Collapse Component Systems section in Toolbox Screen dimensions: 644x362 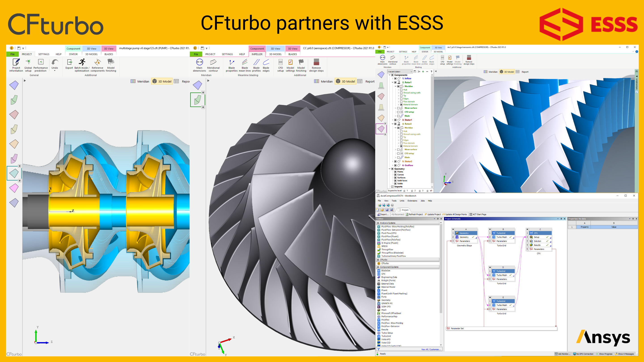coord(378,267)
